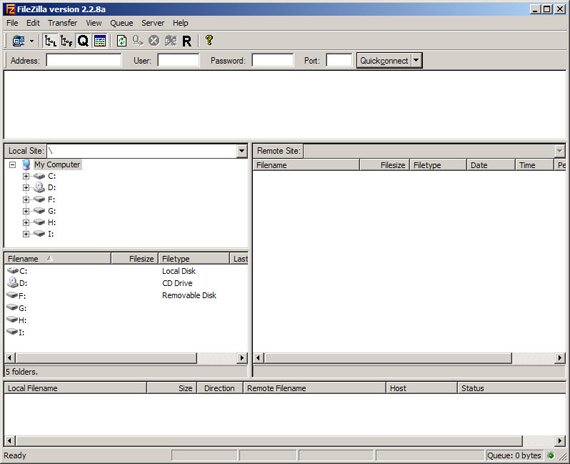
Task: Expand the F: drive tree node
Action: 26,199
